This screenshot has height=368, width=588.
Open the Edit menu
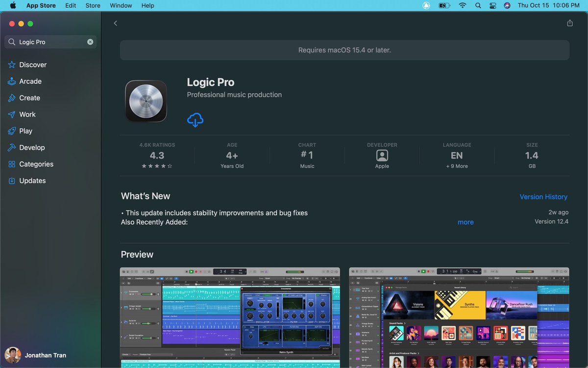coord(71,5)
